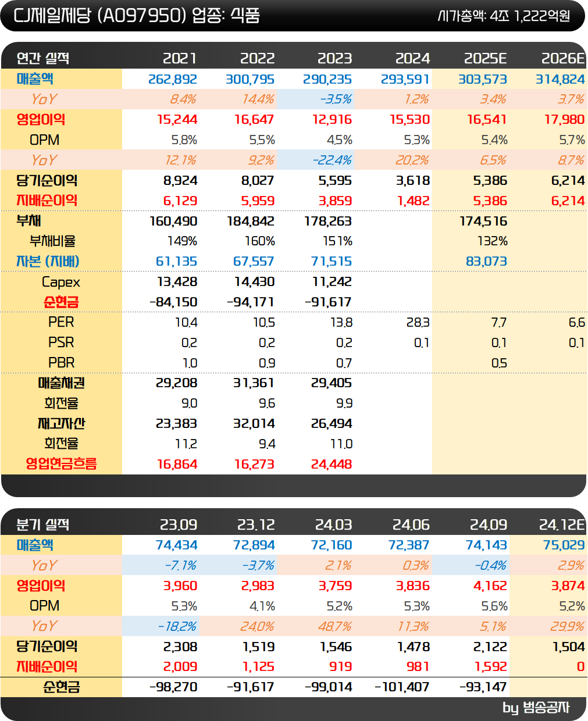Click the 부채 value 160,490
Image resolution: width=588 pixels, height=721 pixels.
point(173,222)
